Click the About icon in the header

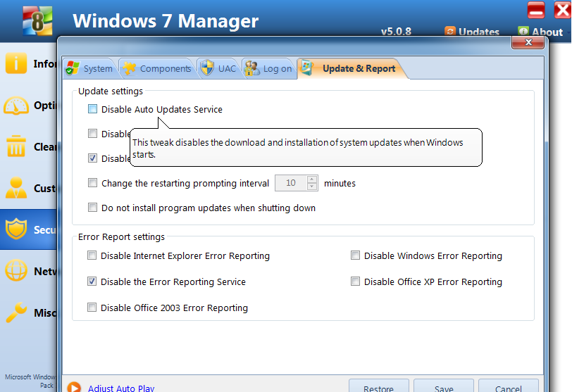pyautogui.click(x=523, y=32)
